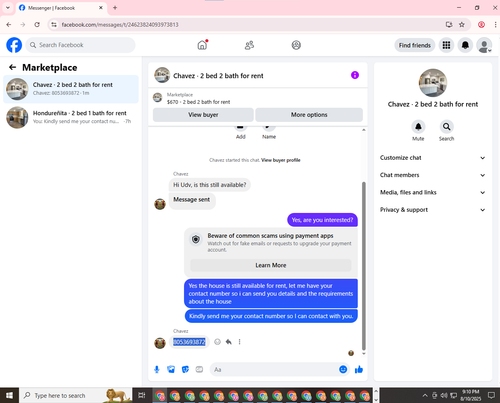Open the Hondureñita 2 bed 1 bath conversation
The image size is (500, 403).
coord(71,117)
